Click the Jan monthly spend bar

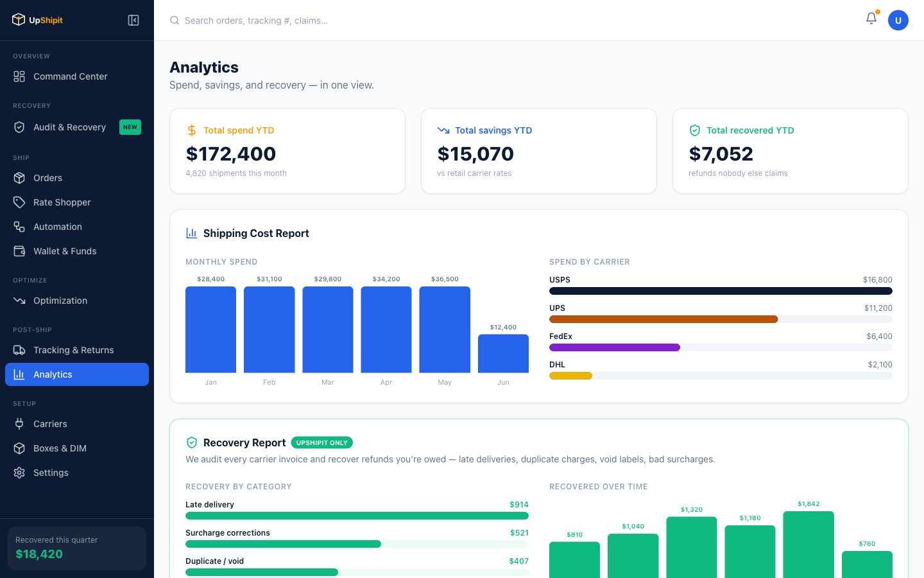210,329
